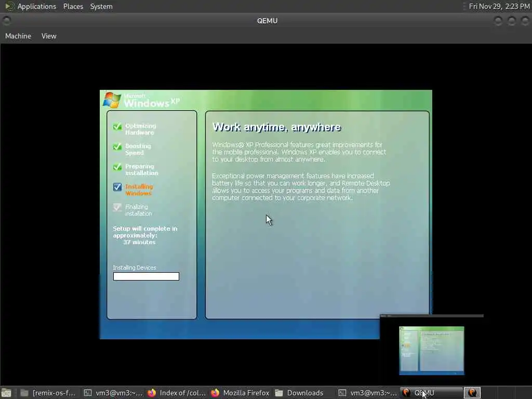The height and width of the screenshot is (399, 532).
Task: Close the QEMU window
Action: 525,21
